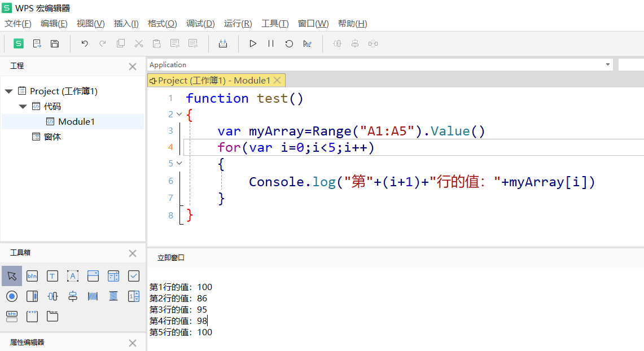The width and height of the screenshot is (644, 351).
Task: Click the copy icon in the toolbar
Action: [121, 43]
